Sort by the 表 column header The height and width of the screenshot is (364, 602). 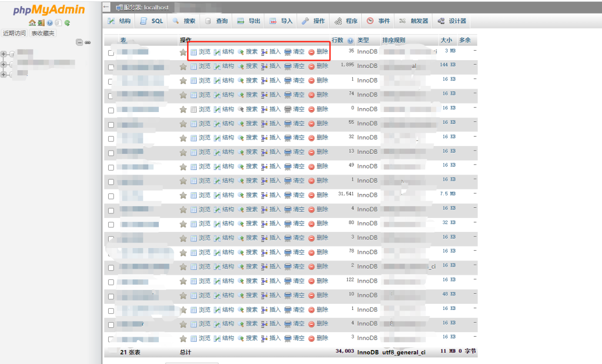(123, 40)
